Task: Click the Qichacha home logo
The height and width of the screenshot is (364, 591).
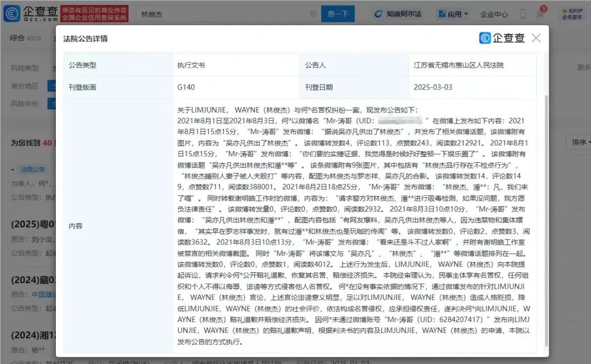Action: pyautogui.click(x=31, y=14)
